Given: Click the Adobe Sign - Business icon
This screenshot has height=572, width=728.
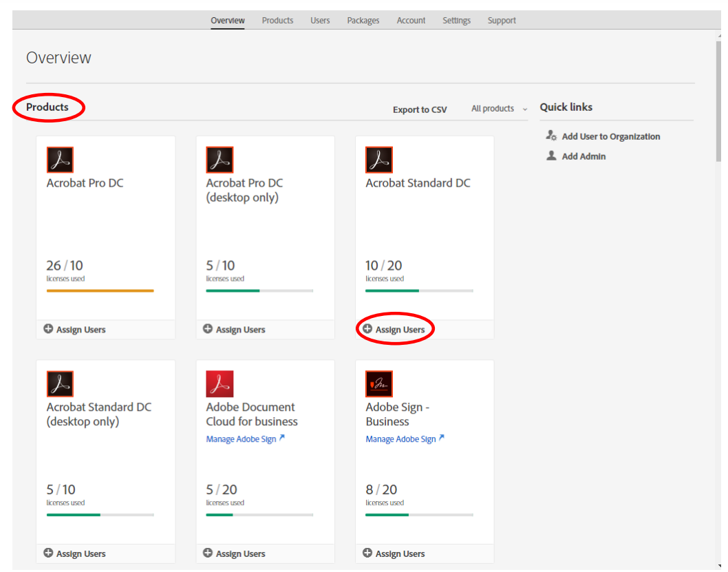Looking at the screenshot, I should (x=379, y=383).
